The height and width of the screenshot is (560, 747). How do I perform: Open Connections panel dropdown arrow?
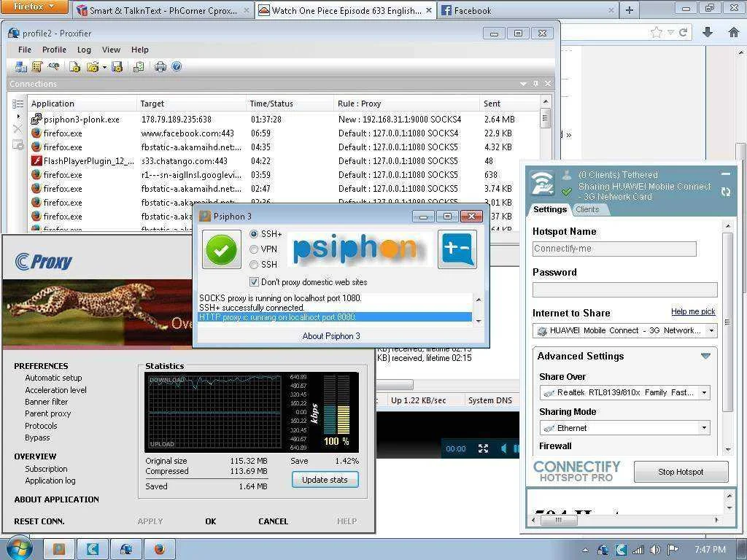pos(524,84)
